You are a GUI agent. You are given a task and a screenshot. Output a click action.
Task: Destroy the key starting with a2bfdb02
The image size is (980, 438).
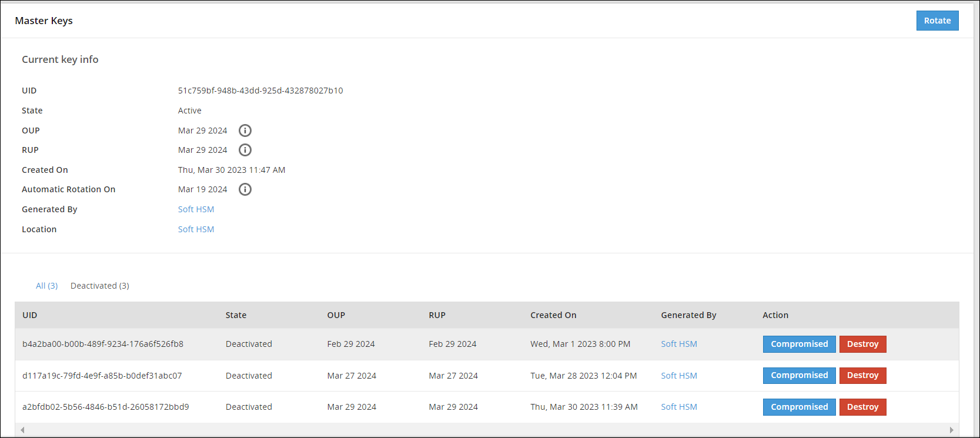coord(862,407)
